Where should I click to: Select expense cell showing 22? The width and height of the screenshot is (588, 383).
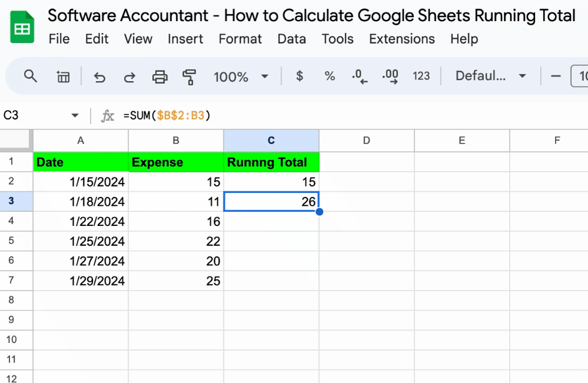click(x=176, y=241)
